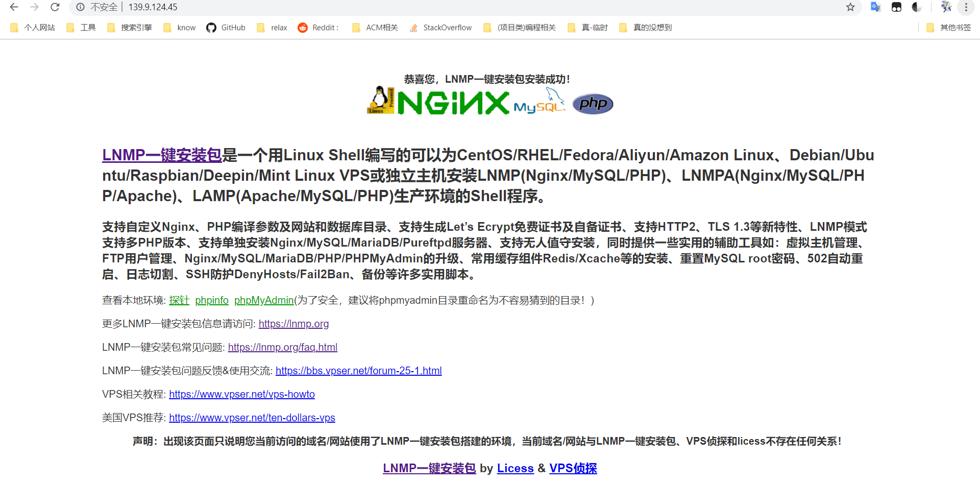980x485 pixels.
Task: Click the VPS侦探 link at page bottom
Action: [x=573, y=468]
